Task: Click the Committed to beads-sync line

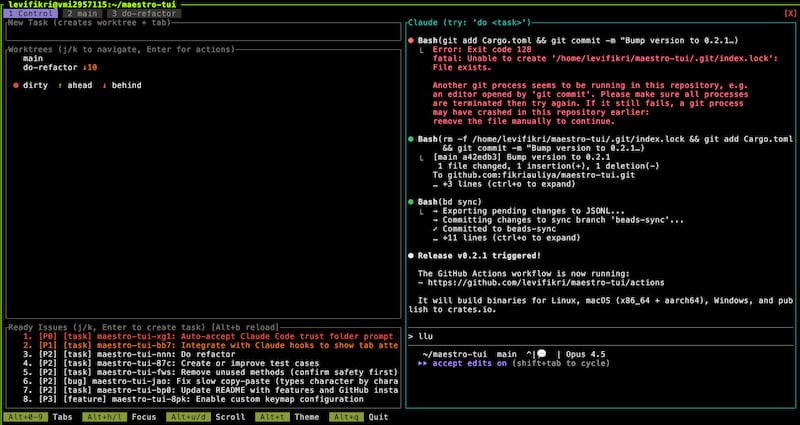Action: pos(494,229)
